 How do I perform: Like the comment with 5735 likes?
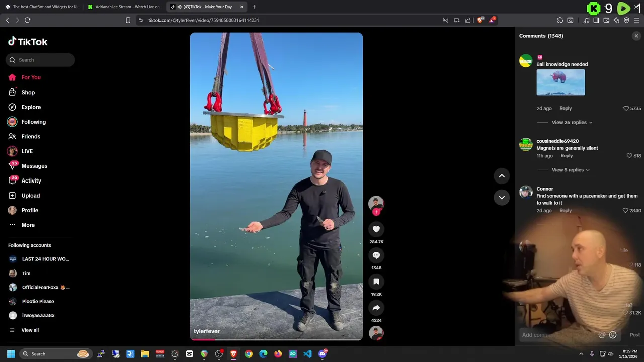[x=626, y=108]
